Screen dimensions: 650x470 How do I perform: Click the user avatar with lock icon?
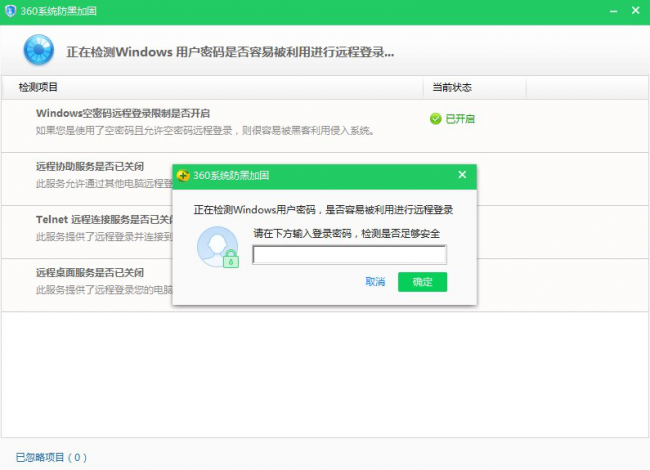[x=218, y=247]
